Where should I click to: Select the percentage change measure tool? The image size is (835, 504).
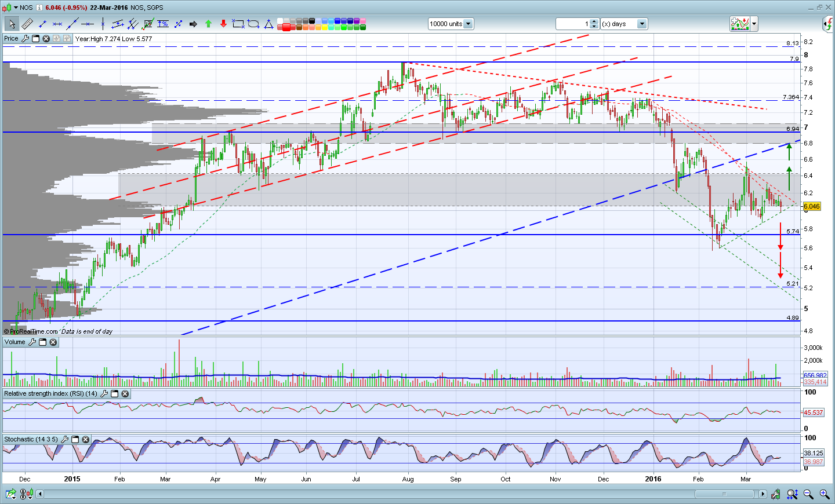click(163, 24)
